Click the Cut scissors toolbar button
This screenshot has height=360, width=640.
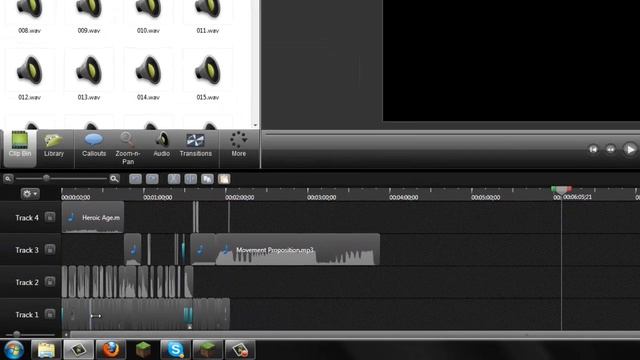point(174,179)
